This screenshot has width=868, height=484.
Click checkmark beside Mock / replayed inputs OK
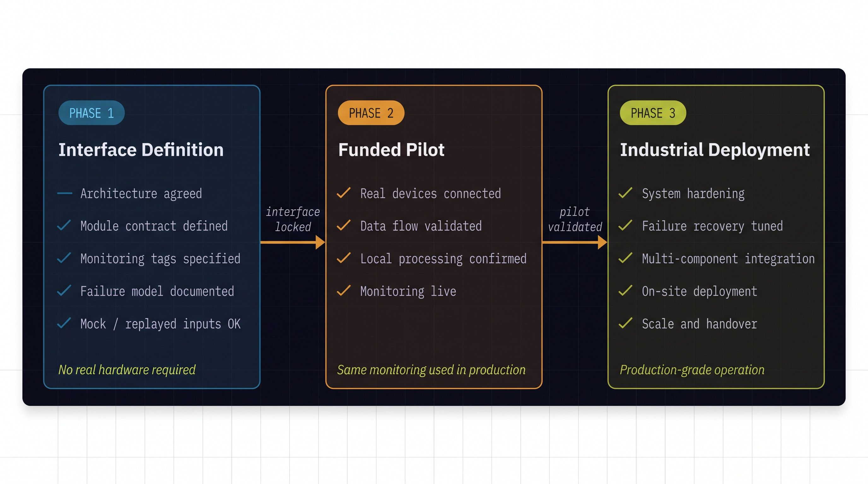click(x=64, y=323)
